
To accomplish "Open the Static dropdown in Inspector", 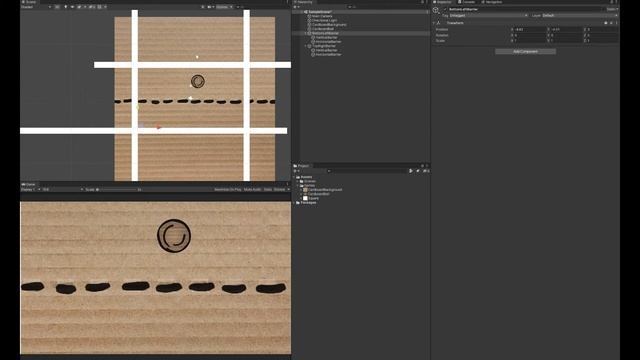I will tap(612, 9).
